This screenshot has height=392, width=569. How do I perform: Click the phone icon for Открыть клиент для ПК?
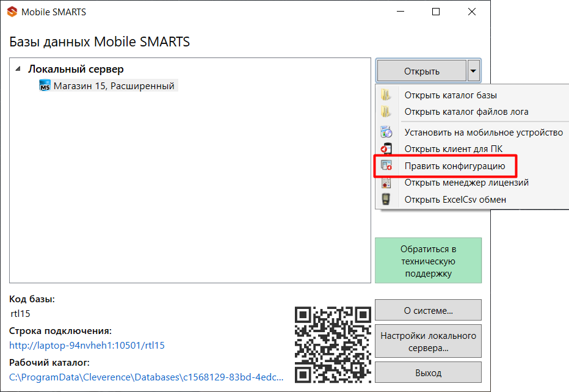click(x=386, y=149)
